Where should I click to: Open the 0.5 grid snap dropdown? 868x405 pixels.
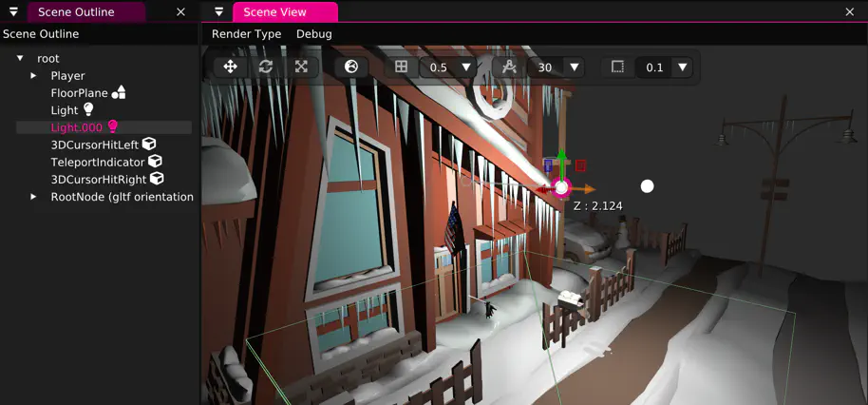[x=465, y=67]
